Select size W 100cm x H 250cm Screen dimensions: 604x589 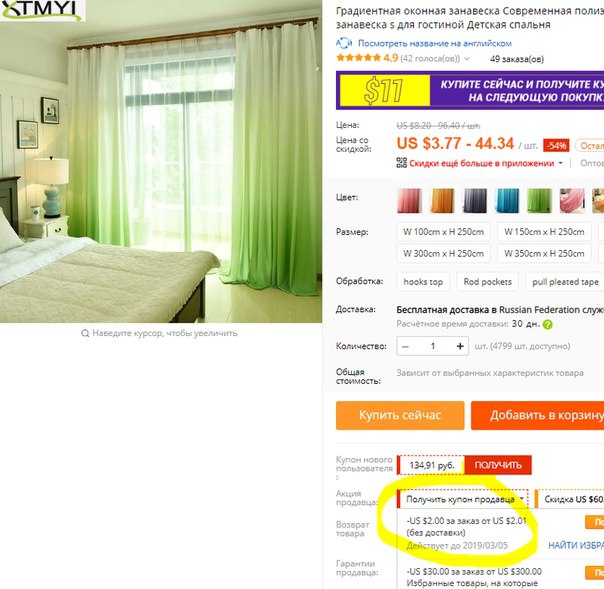coord(443,232)
